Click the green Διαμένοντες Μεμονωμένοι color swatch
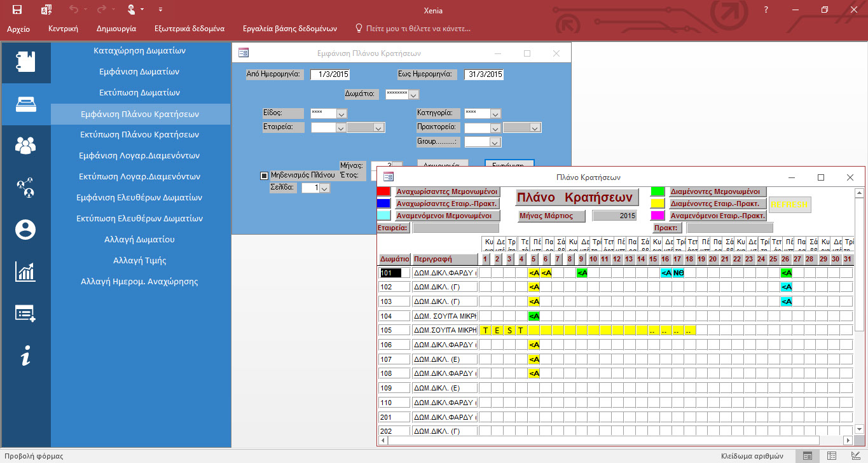 point(658,191)
